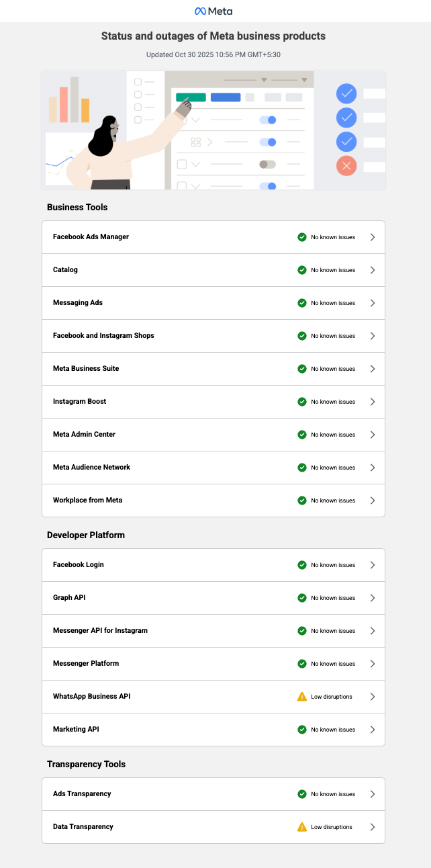This screenshot has width=431, height=868.
Task: Expand the Marketing API chevron
Action: (373, 730)
